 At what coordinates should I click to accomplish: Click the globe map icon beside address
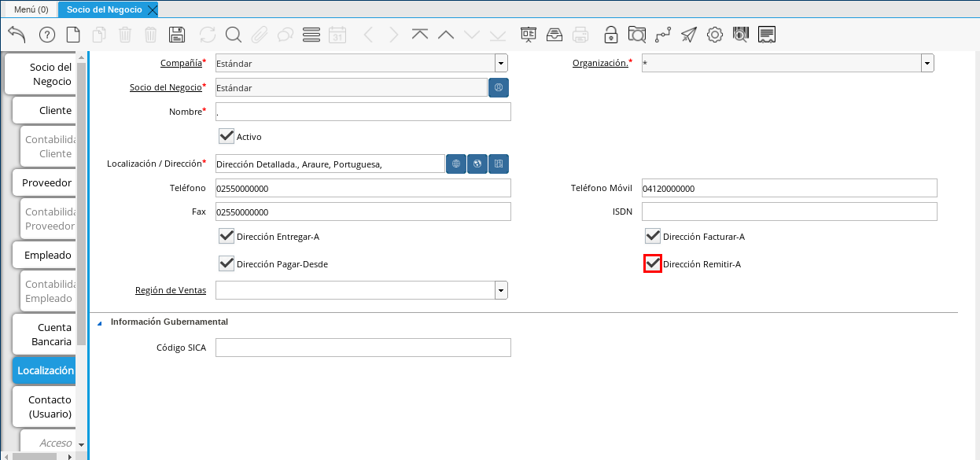[x=477, y=164]
